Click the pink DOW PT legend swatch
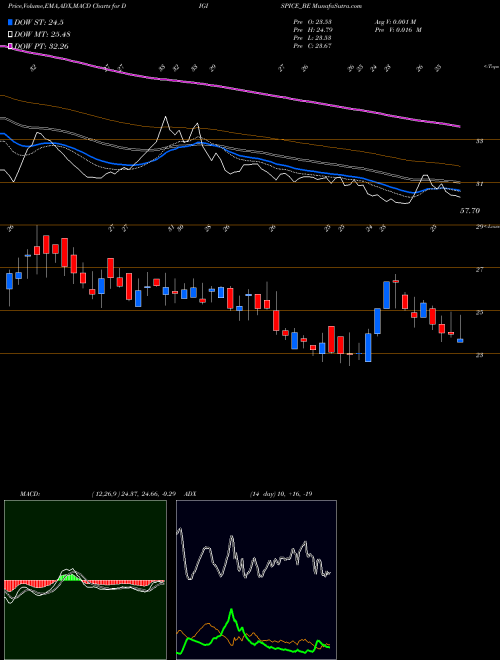Viewport: 500px width, 660px height. coord(11,46)
